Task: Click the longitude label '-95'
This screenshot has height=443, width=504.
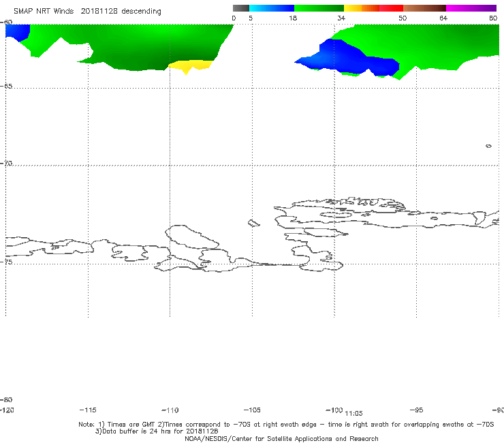Action: (417, 410)
